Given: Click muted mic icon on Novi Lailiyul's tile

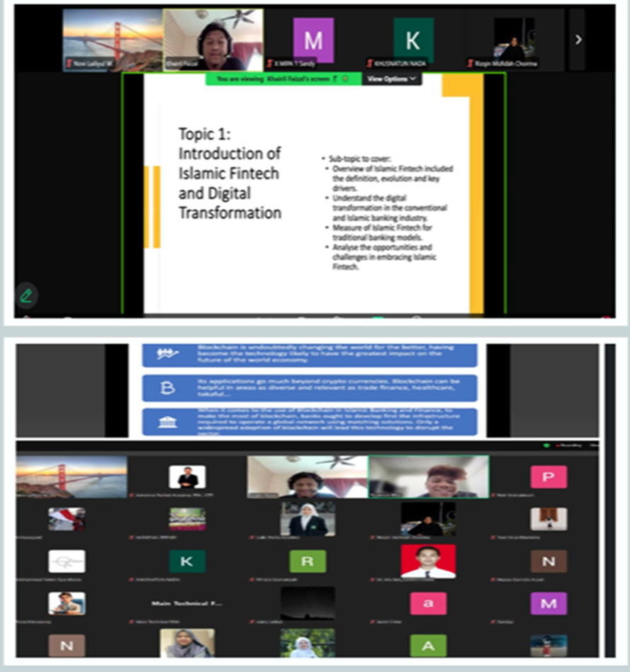Looking at the screenshot, I should tap(69, 64).
